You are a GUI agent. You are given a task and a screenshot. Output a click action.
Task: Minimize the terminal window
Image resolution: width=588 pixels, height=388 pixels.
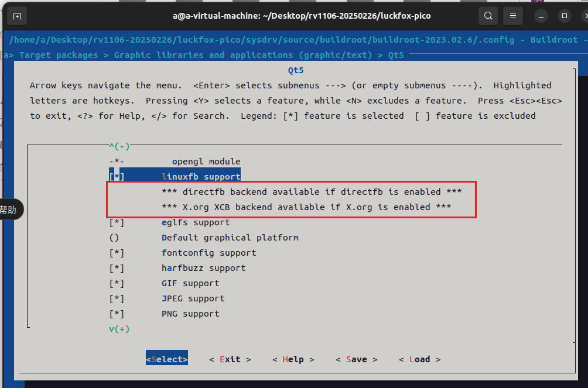tap(541, 16)
